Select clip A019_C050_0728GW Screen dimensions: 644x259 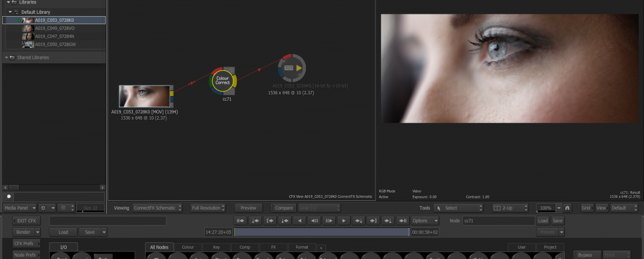[54, 44]
